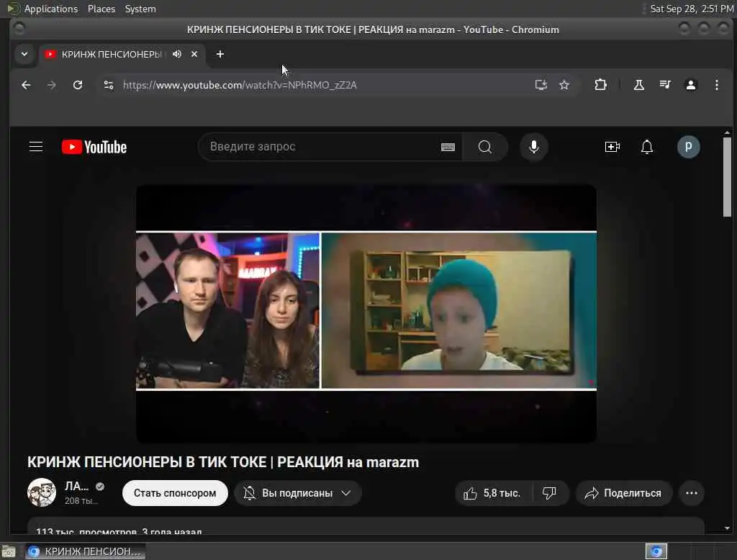Open the ЛА... channel name link
This screenshot has width=737, height=560.
[x=76, y=487]
